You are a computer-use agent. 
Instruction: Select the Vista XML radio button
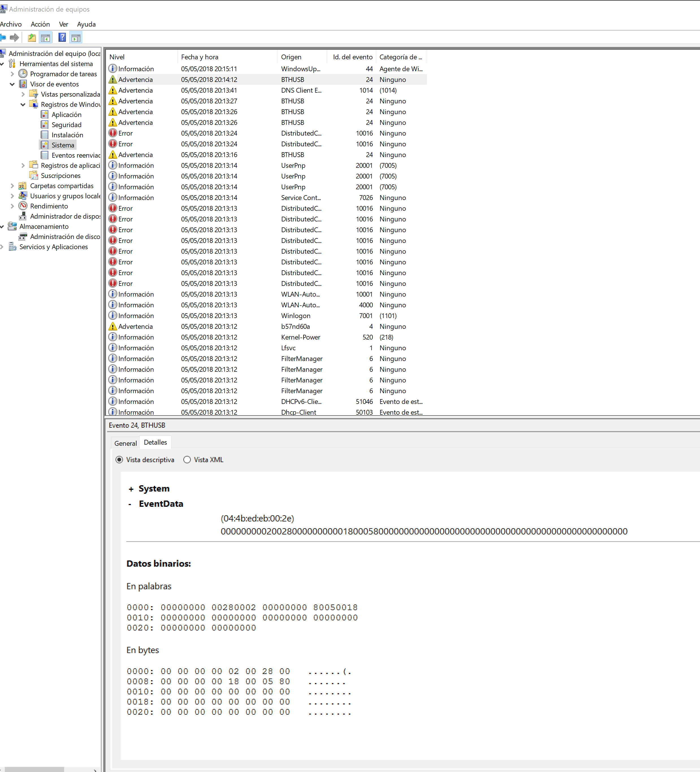coord(187,460)
